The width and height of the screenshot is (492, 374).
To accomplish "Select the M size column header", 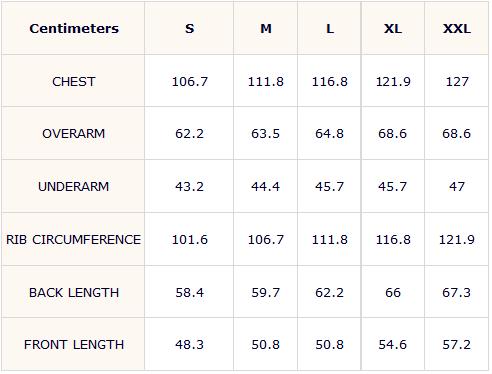I will [x=266, y=29].
